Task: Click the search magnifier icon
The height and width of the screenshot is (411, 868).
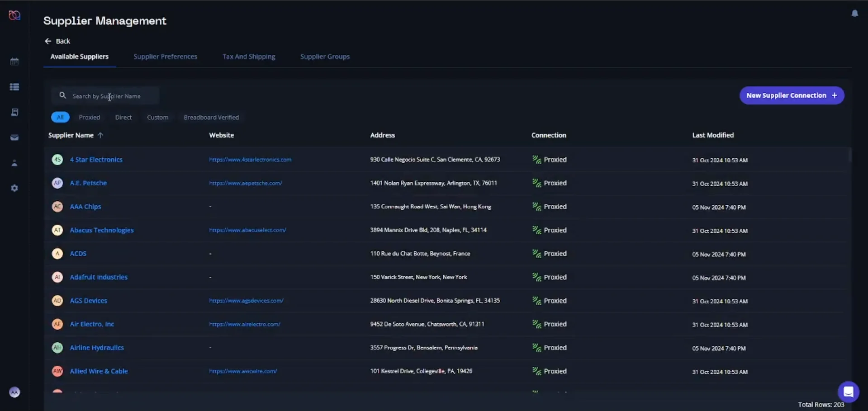Action: click(63, 95)
